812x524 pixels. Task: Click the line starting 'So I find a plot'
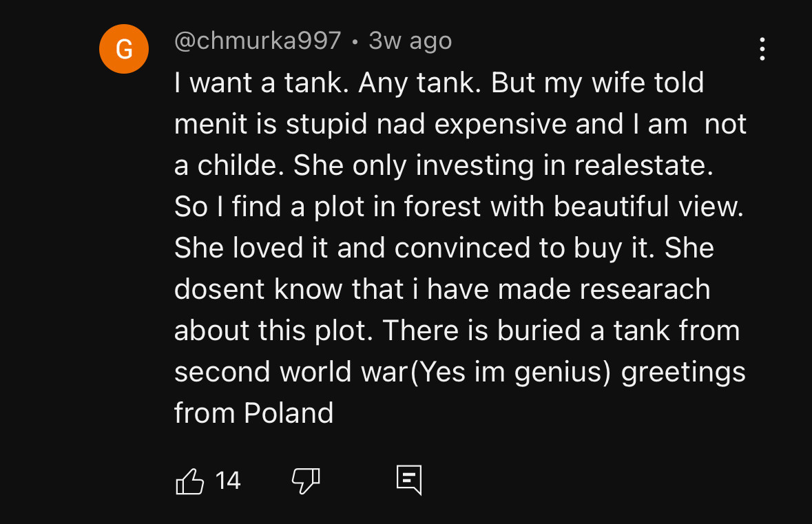(x=459, y=207)
